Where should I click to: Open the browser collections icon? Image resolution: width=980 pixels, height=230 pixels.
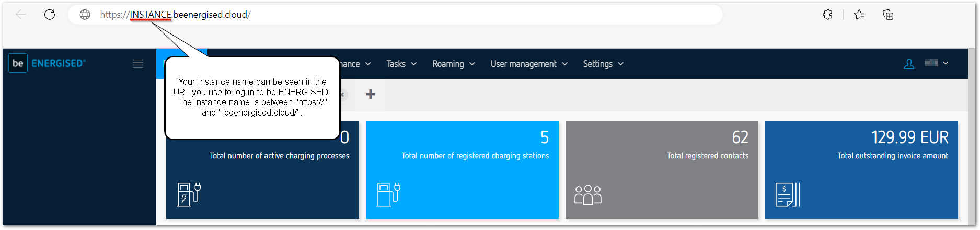click(x=888, y=15)
